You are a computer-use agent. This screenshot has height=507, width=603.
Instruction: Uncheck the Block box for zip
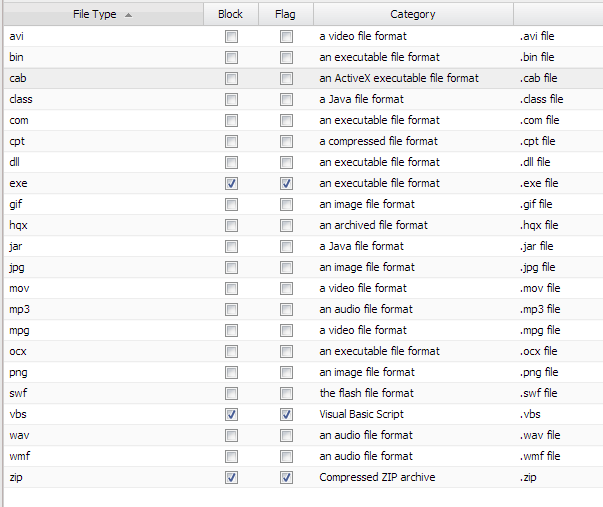coord(231,477)
